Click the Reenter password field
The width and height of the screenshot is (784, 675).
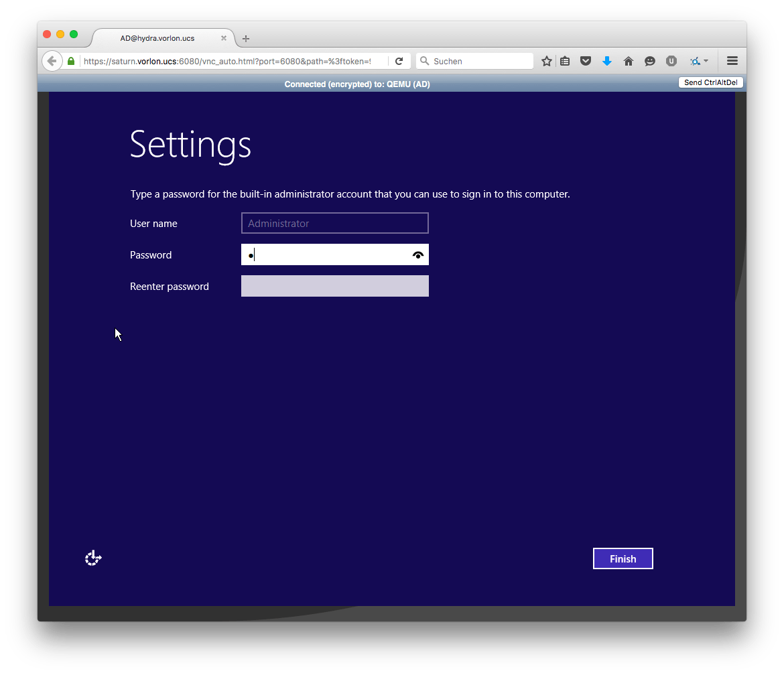tap(334, 286)
